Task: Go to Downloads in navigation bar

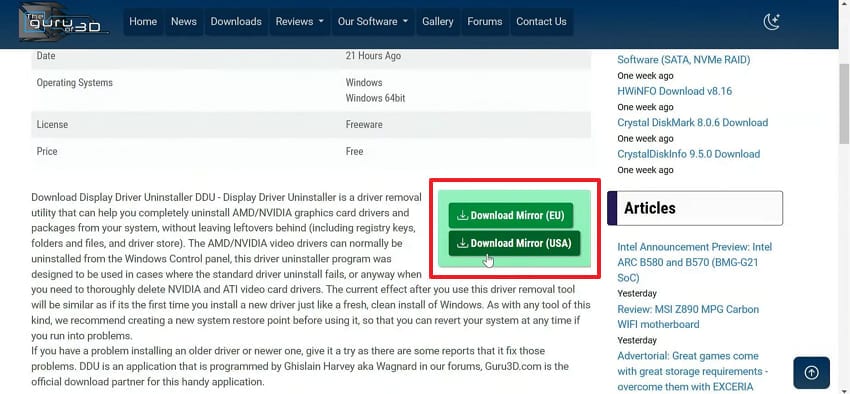Action: 236,22
